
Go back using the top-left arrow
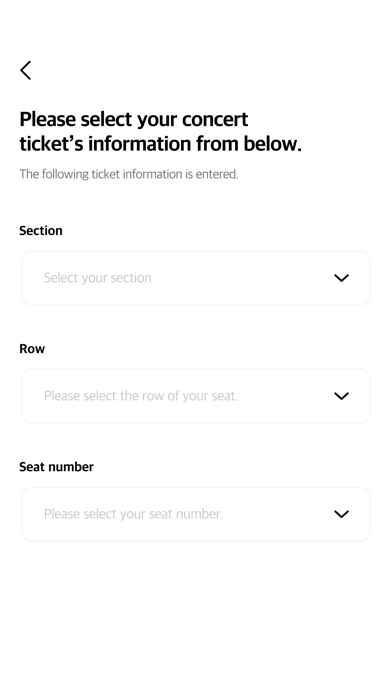26,70
